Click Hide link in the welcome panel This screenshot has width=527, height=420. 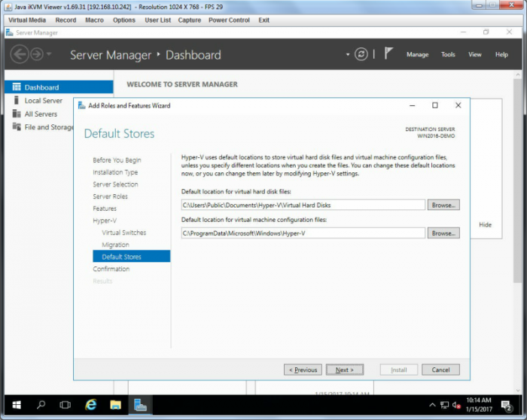point(485,225)
